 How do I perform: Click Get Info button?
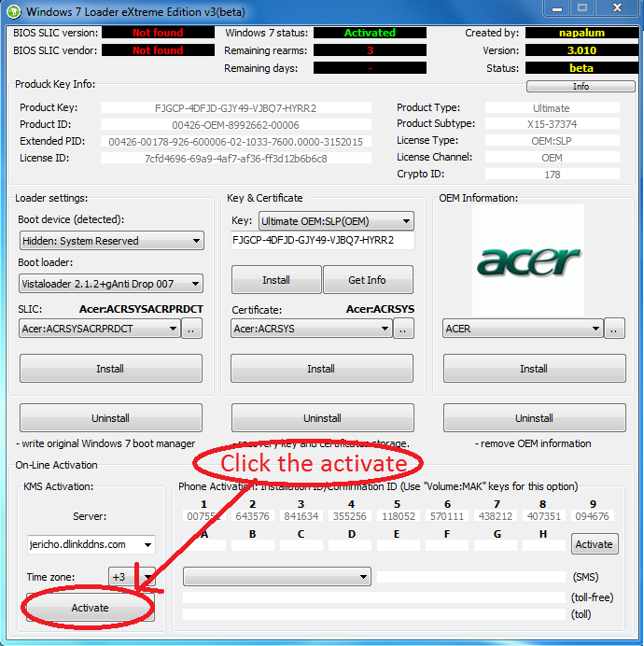368,280
